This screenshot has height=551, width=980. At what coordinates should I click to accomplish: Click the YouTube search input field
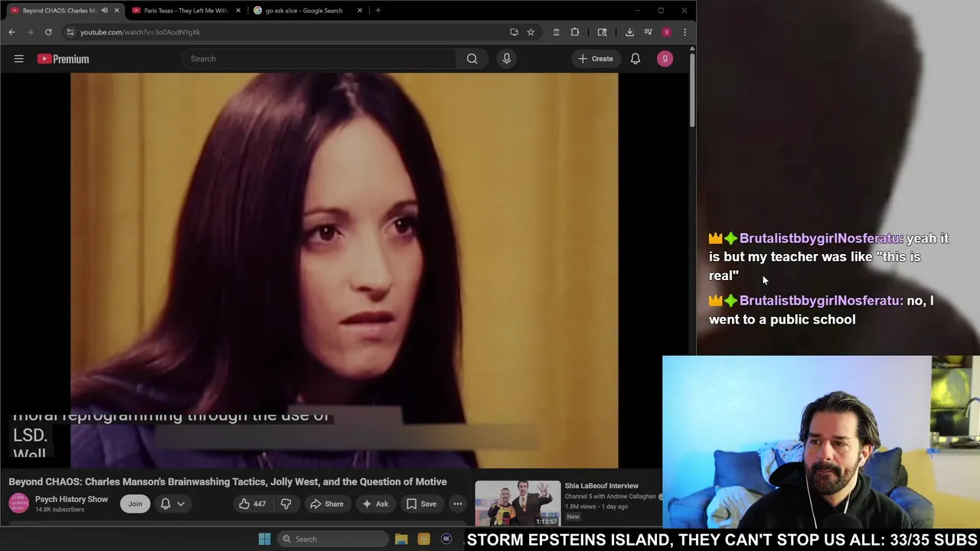(x=319, y=59)
